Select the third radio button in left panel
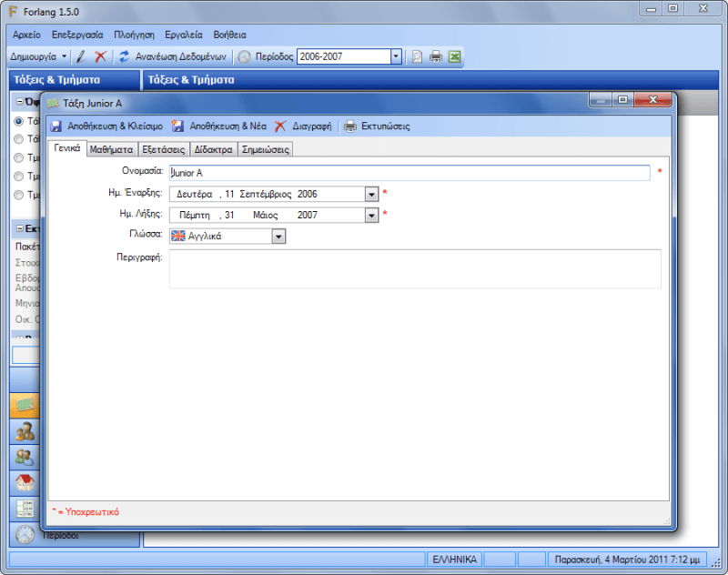This screenshot has width=728, height=575. click(x=18, y=157)
